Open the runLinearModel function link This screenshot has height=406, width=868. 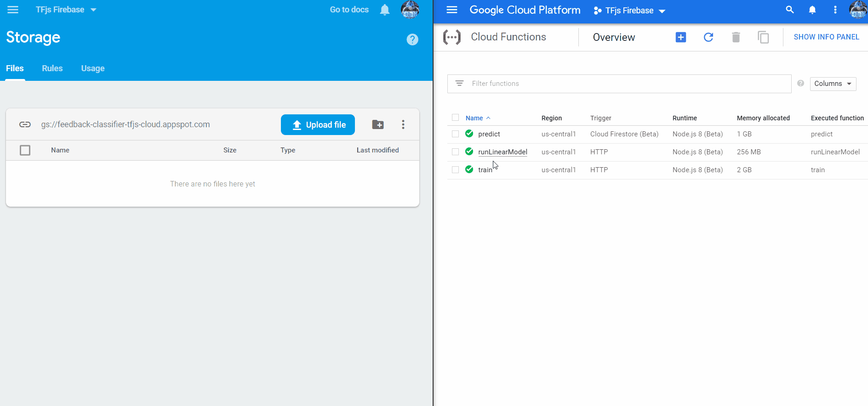click(x=503, y=152)
